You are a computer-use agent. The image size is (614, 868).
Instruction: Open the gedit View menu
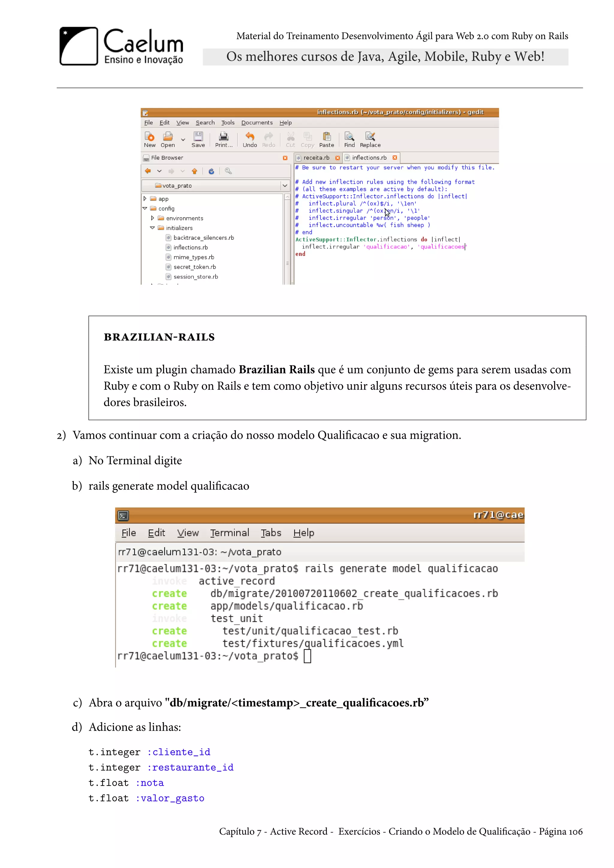click(183, 123)
